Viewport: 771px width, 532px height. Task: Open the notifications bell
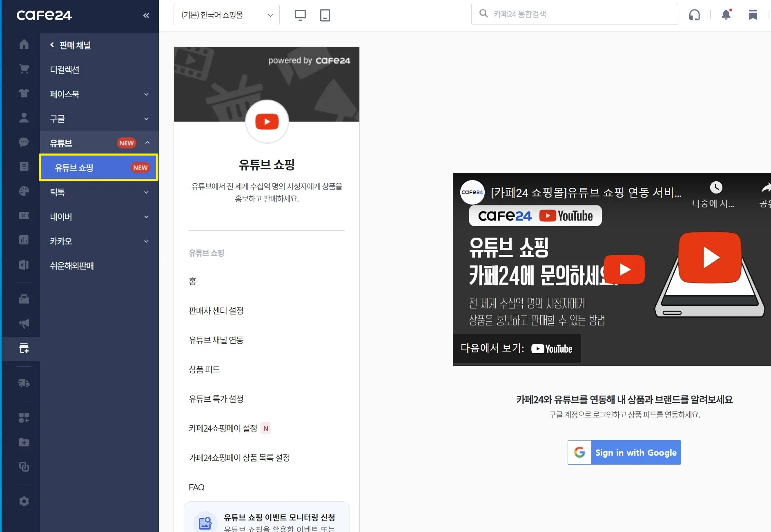tap(726, 15)
